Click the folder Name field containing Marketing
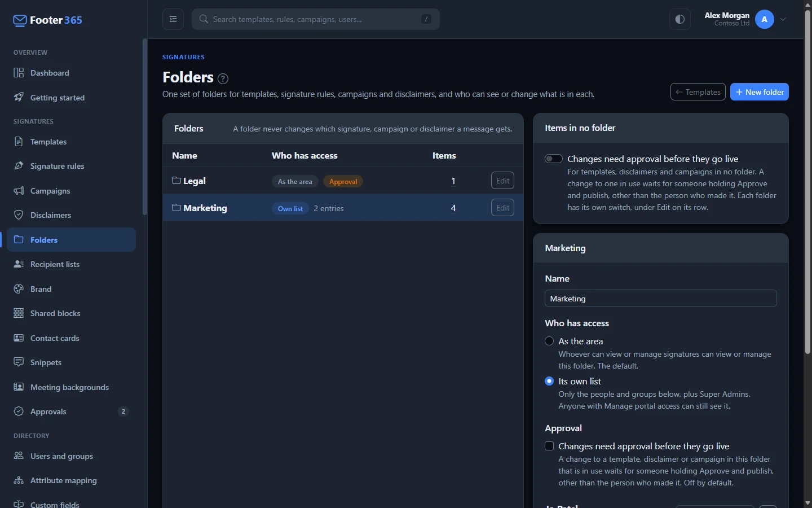The width and height of the screenshot is (812, 508). tap(661, 299)
